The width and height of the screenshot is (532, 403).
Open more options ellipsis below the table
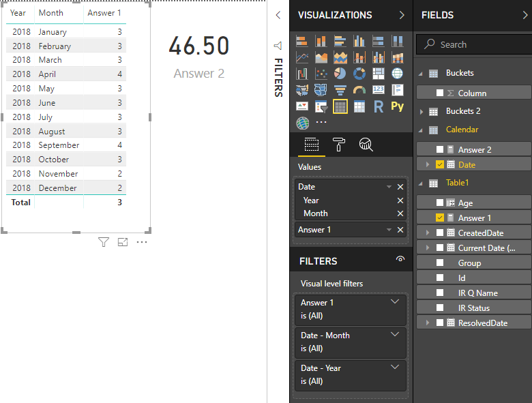[x=142, y=242]
